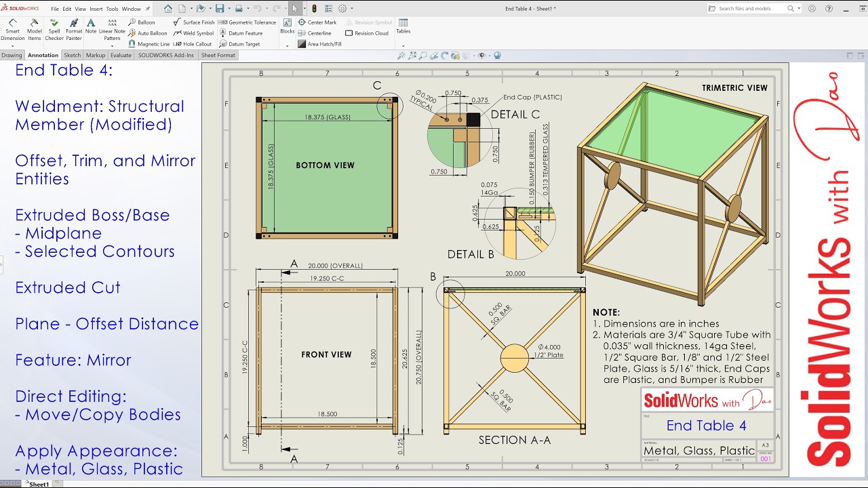
Task: Click the DETAIL C label
Action: pyautogui.click(x=515, y=115)
